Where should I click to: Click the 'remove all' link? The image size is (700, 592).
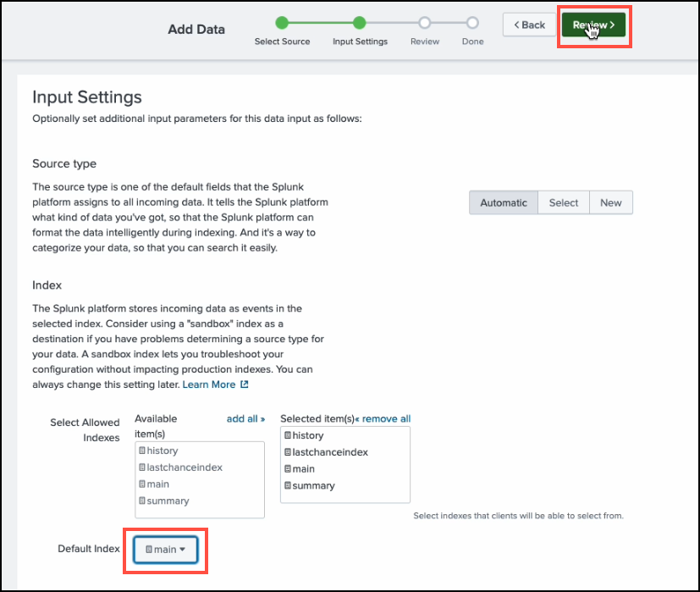tap(383, 418)
